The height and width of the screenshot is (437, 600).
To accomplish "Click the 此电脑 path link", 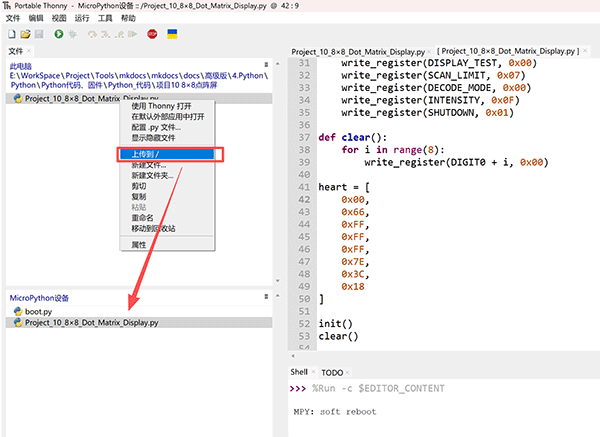I will point(21,66).
